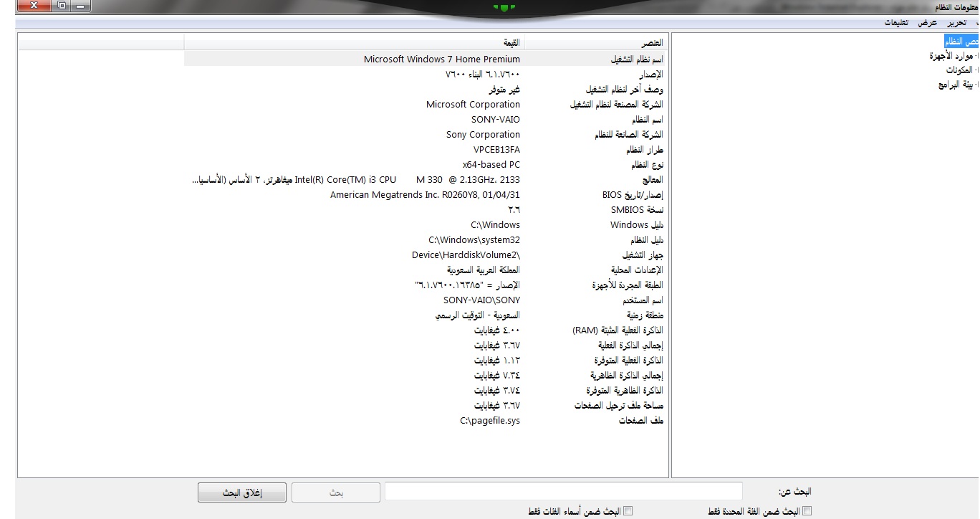Click the x64-based PC value
Image resolution: width=980 pixels, height=519 pixels.
(491, 165)
